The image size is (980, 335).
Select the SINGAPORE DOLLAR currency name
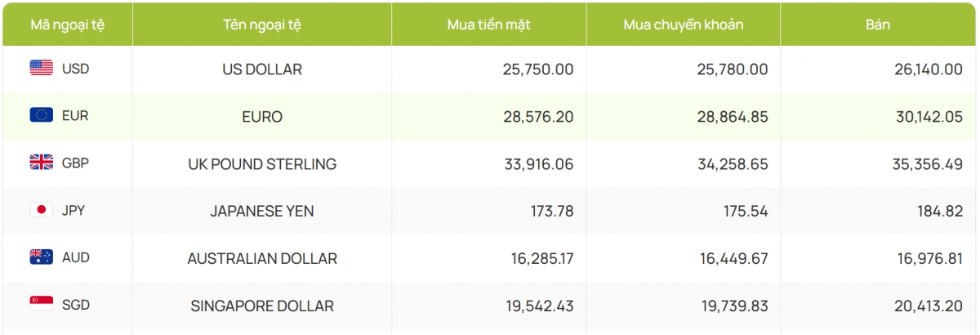pos(262,306)
